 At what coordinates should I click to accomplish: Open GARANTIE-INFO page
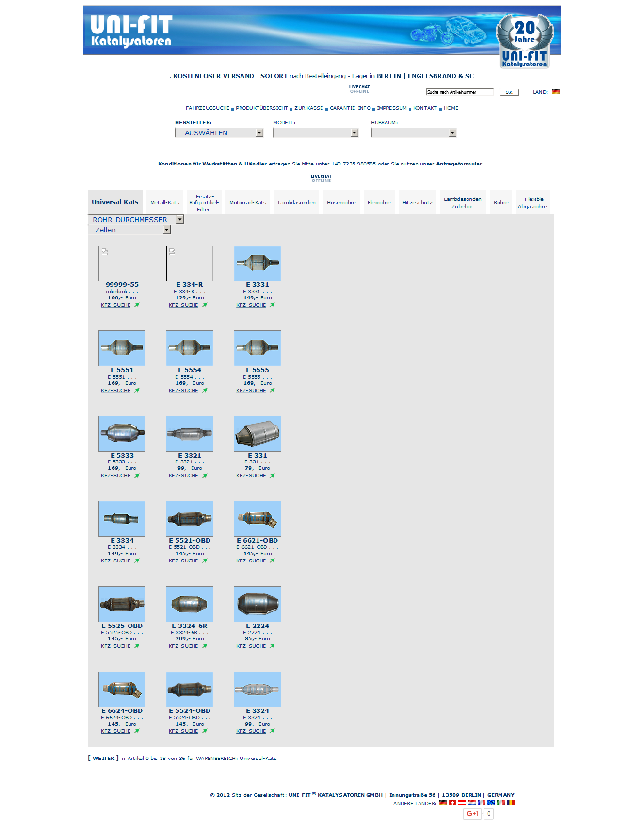(x=350, y=108)
